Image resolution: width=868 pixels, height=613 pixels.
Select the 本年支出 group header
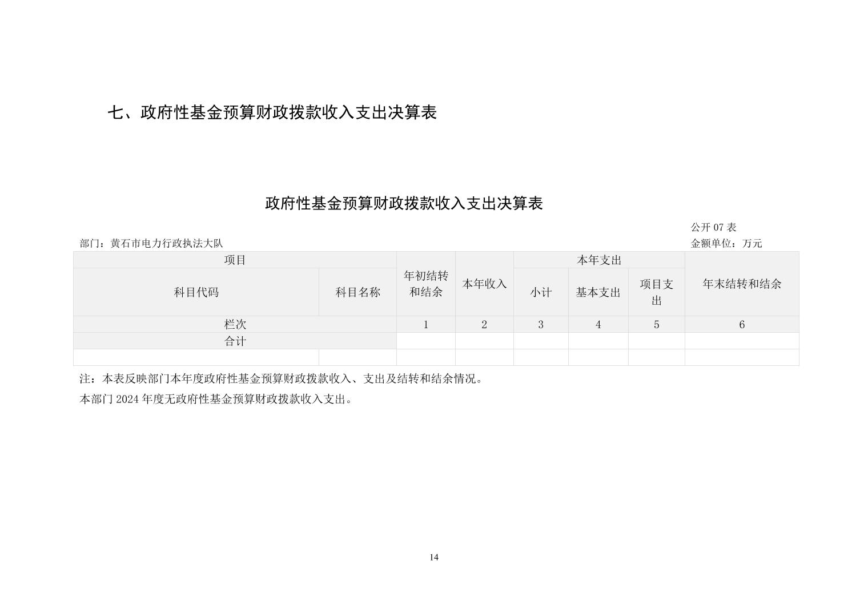click(x=598, y=260)
